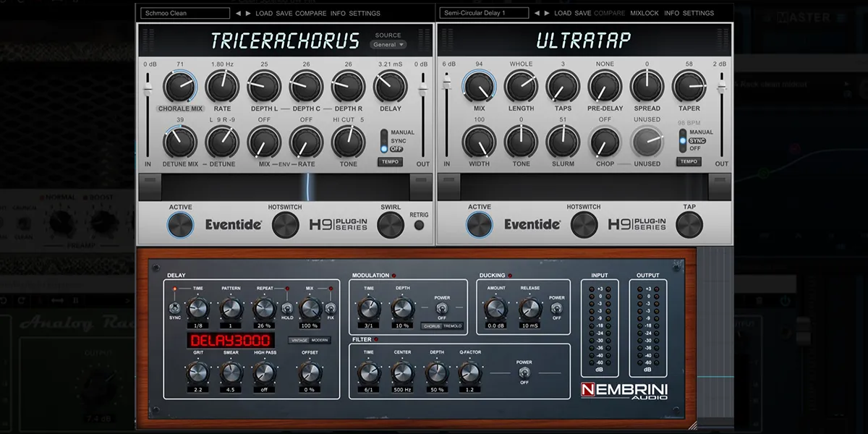Click the next preset arrow in TriceraChorus
Screen dimensions: 868x434
249,13
